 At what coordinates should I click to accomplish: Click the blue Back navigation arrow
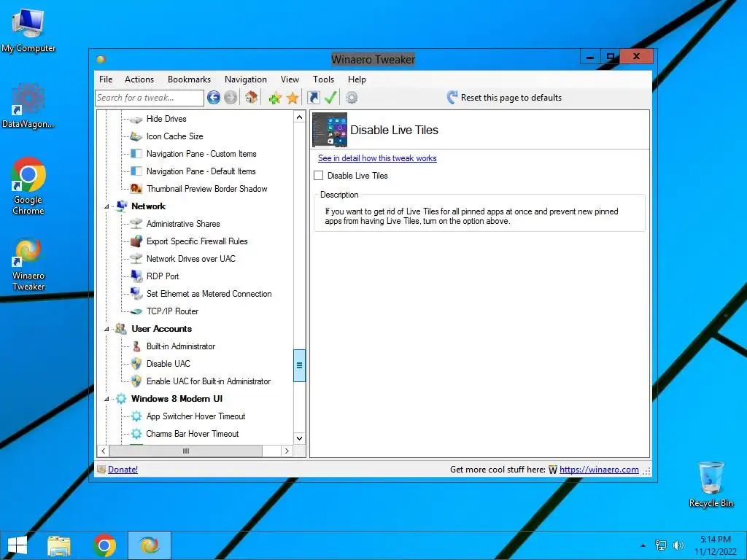pyautogui.click(x=214, y=98)
